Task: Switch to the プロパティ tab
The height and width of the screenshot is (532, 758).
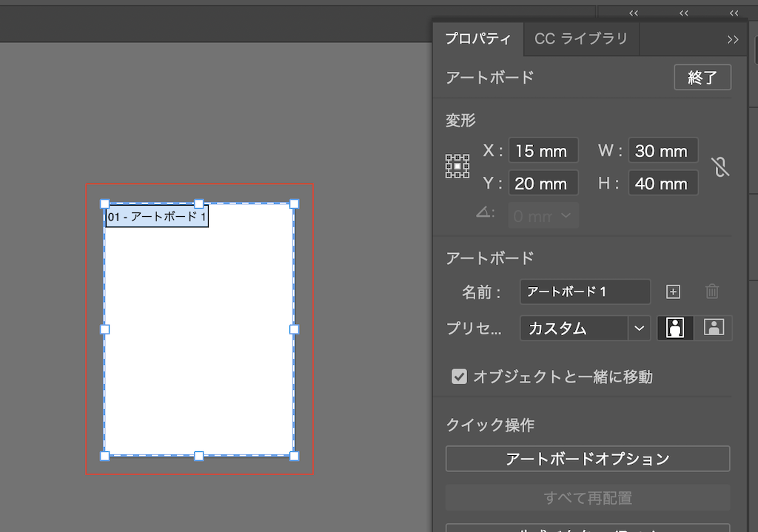Action: point(477,38)
